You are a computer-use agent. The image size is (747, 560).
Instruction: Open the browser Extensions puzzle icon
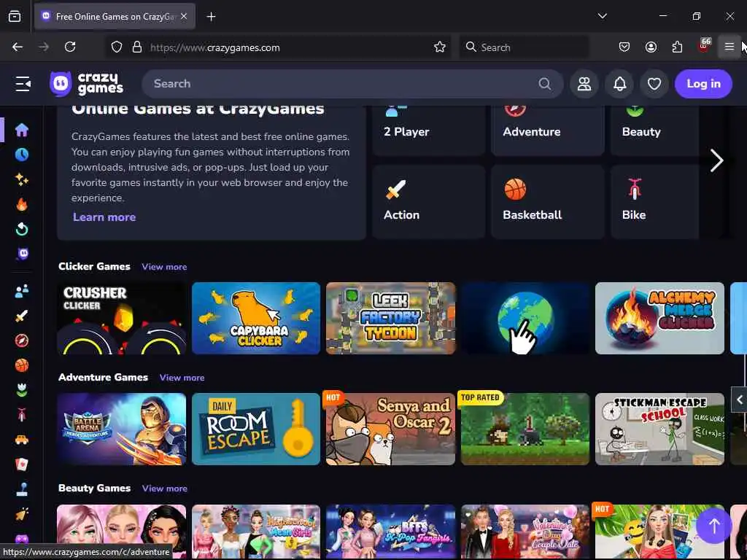pos(677,47)
